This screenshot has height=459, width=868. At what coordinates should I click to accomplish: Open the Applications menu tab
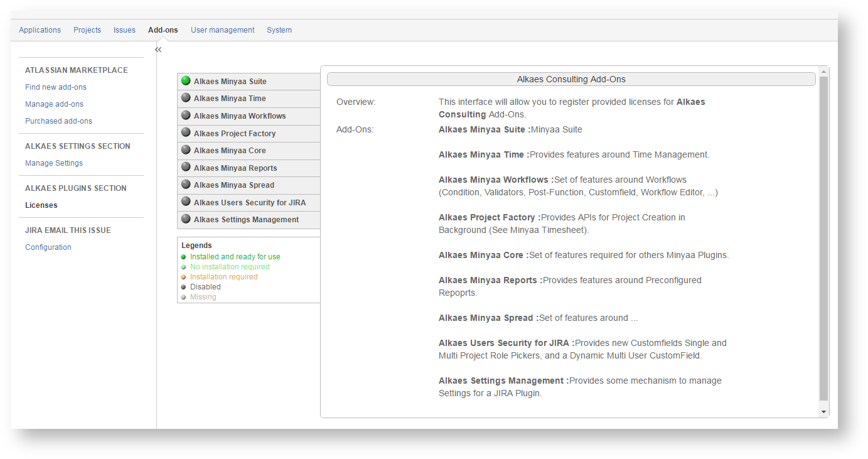(40, 30)
